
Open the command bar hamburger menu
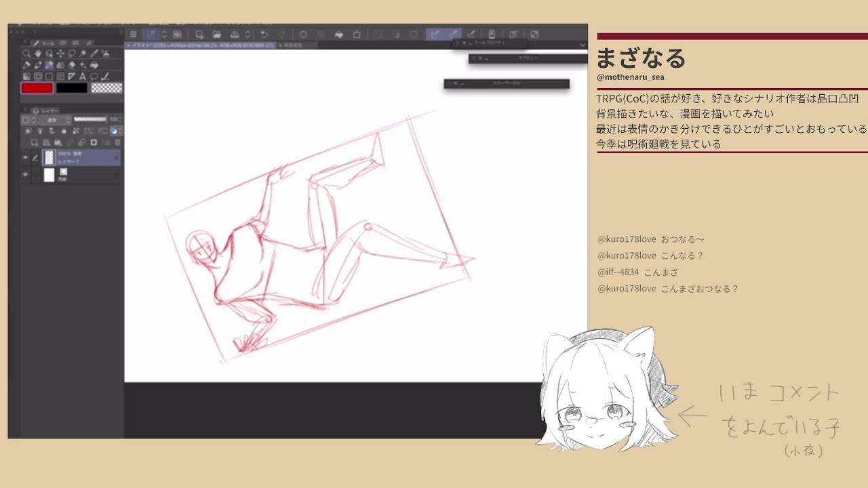click(134, 35)
